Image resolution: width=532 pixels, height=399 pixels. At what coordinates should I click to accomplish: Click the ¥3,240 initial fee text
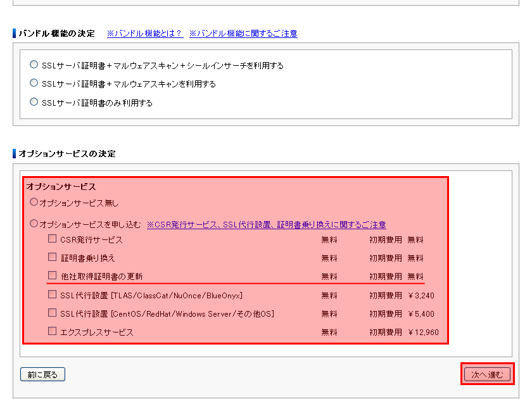(421, 296)
